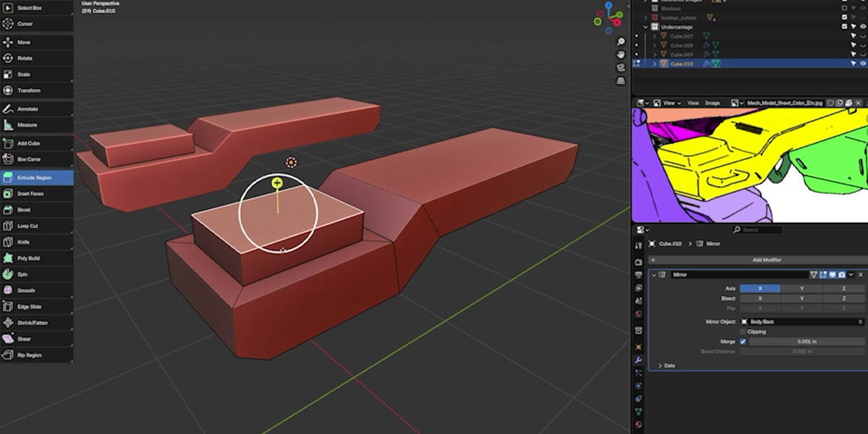Uncheck the Merge checkbox

(x=743, y=341)
